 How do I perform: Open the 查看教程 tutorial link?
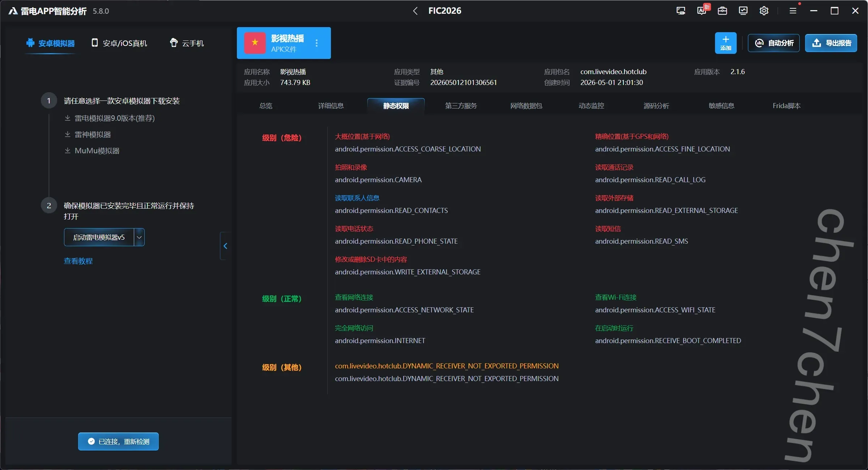click(x=78, y=261)
